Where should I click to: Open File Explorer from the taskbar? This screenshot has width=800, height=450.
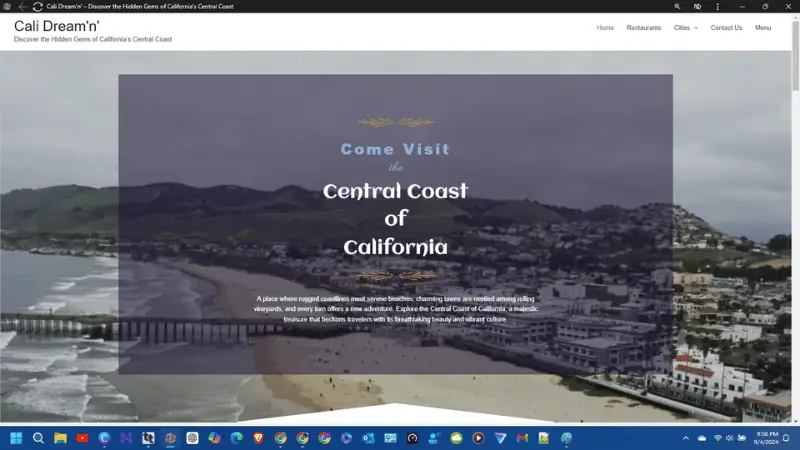pyautogui.click(x=60, y=438)
